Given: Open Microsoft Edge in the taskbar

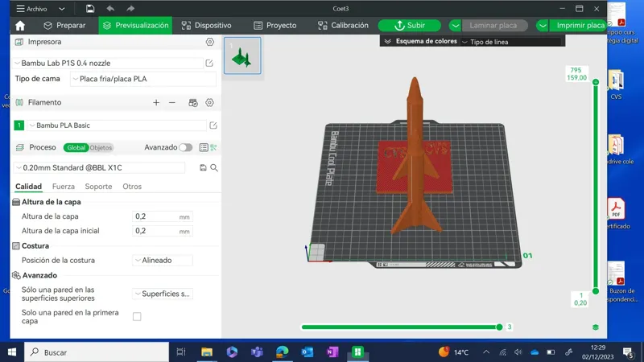Looking at the screenshot, I should pyautogui.click(x=283, y=352).
